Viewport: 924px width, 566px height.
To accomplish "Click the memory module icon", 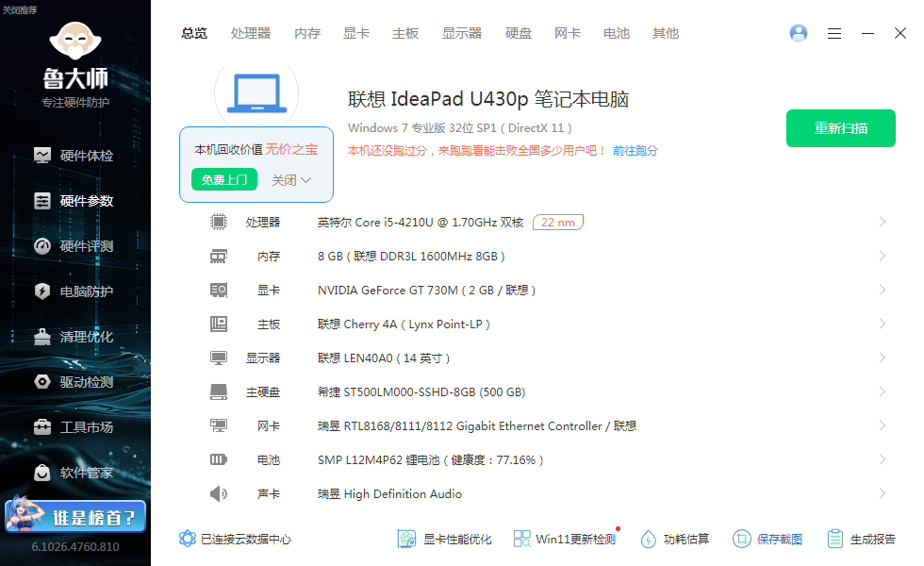I will click(219, 256).
